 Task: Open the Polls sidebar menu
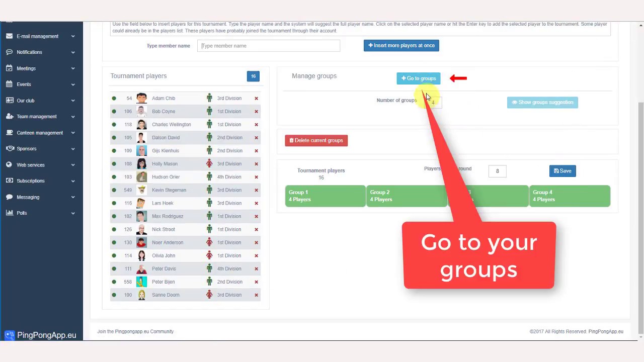pos(41,213)
